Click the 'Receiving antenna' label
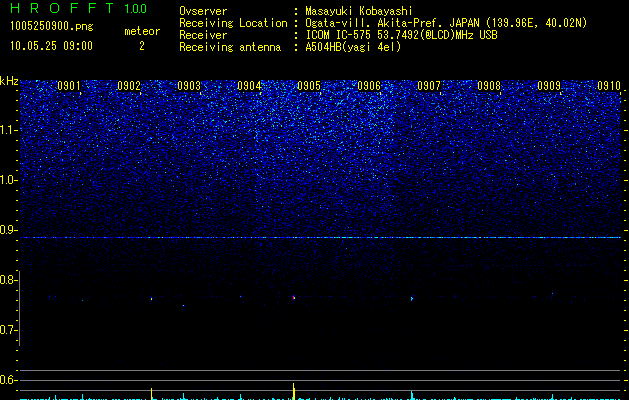The height and width of the screenshot is (400, 629). coord(230,47)
